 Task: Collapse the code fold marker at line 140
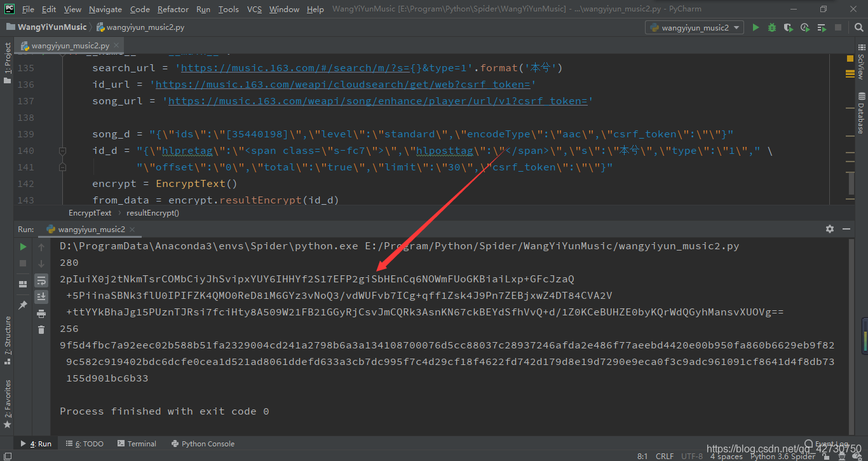point(62,151)
